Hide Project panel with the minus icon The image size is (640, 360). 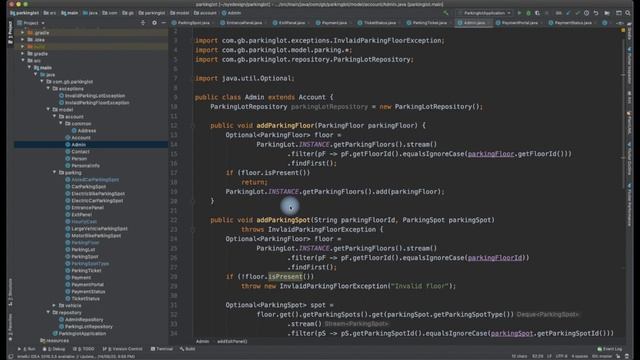tap(164, 23)
